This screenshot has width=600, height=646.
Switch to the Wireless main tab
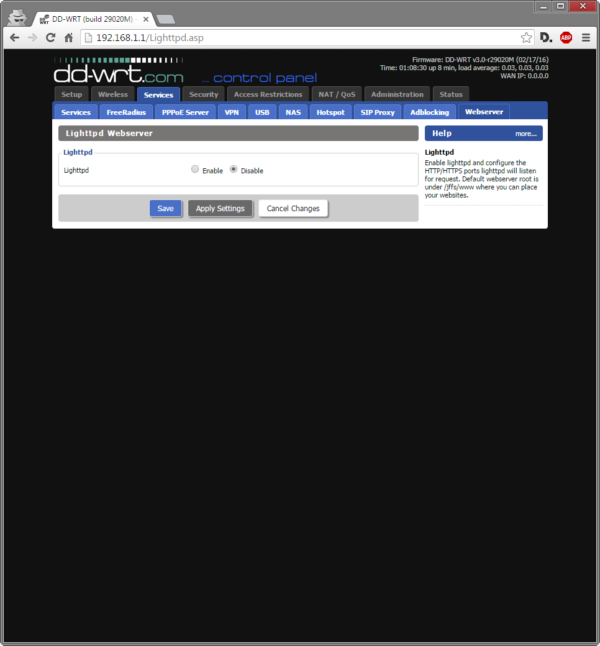click(x=113, y=94)
